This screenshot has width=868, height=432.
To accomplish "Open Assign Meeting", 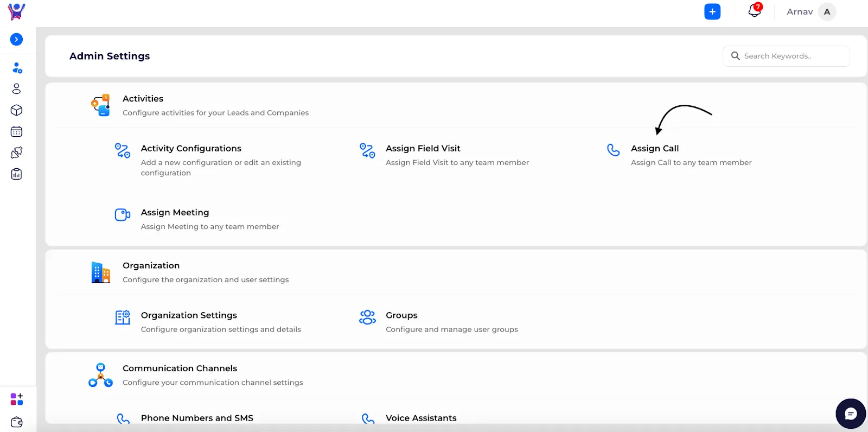I will pos(175,212).
